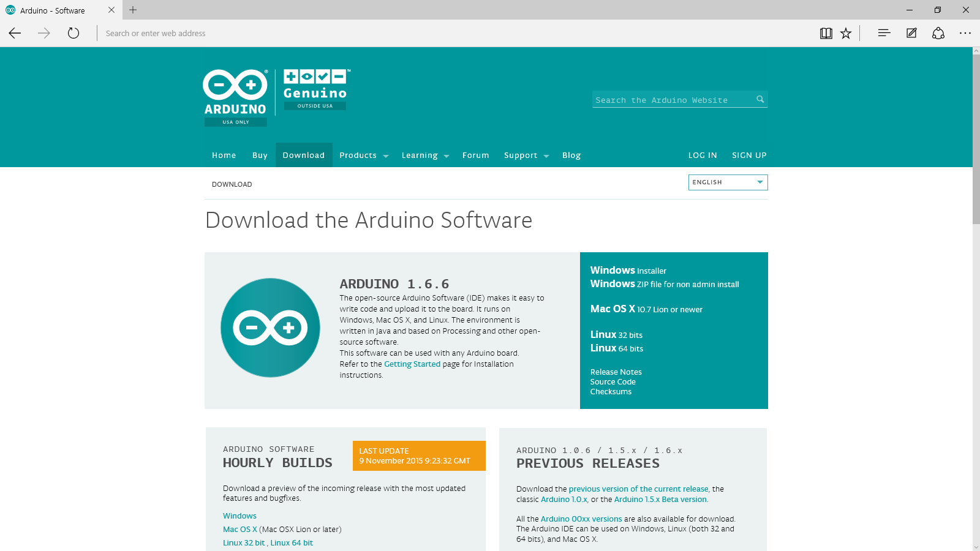Download Linux 32 bits in teal panel
Viewport: 980px width, 551px height.
pyautogui.click(x=616, y=335)
